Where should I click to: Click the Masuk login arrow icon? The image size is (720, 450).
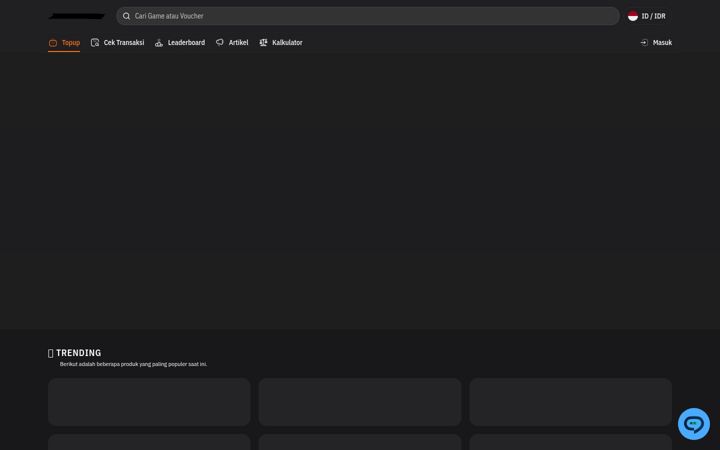[x=644, y=42]
